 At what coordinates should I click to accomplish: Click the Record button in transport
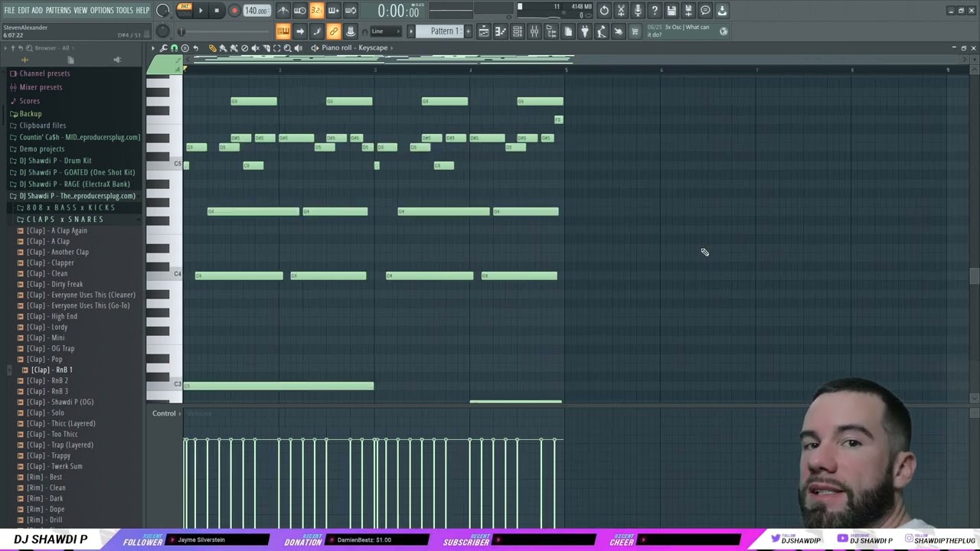234,11
